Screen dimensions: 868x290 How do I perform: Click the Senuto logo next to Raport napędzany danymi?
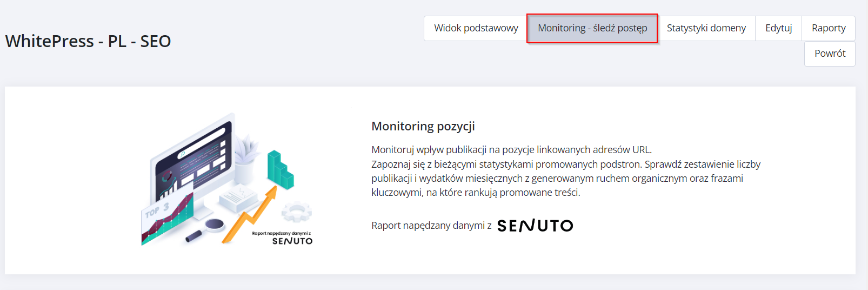535,226
